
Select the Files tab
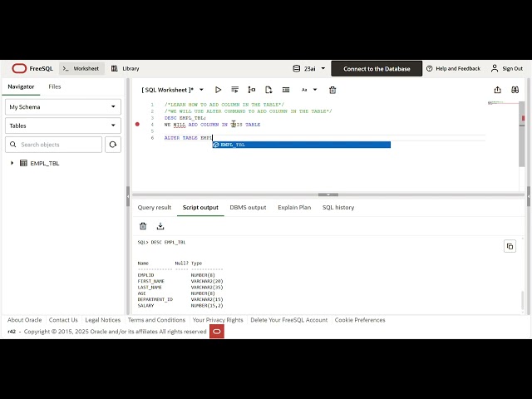[x=55, y=86]
